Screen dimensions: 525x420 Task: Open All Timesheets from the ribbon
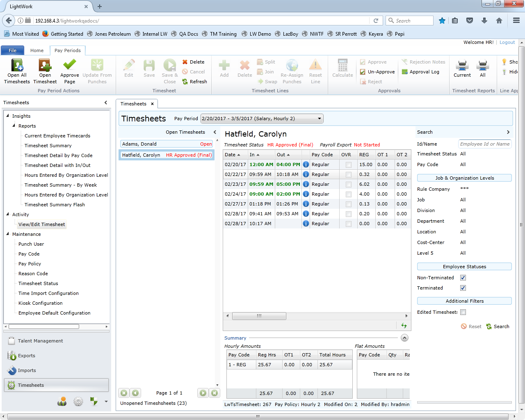[16, 70]
